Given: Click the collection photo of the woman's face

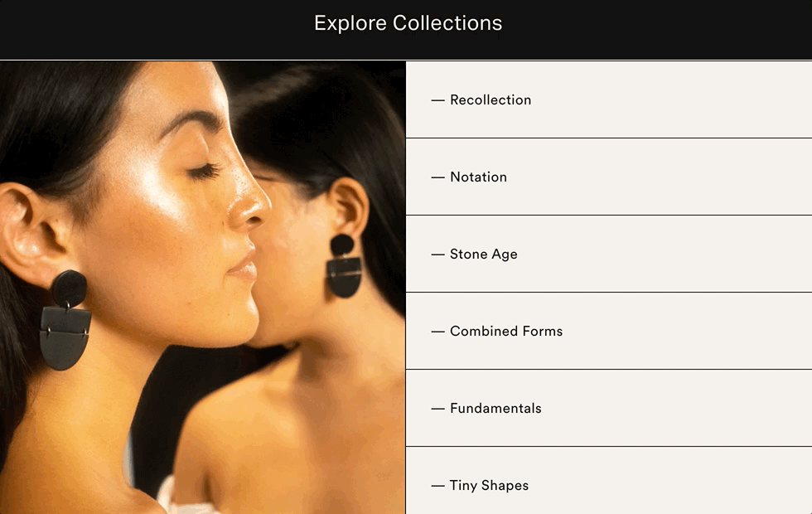Looking at the screenshot, I should [202, 288].
